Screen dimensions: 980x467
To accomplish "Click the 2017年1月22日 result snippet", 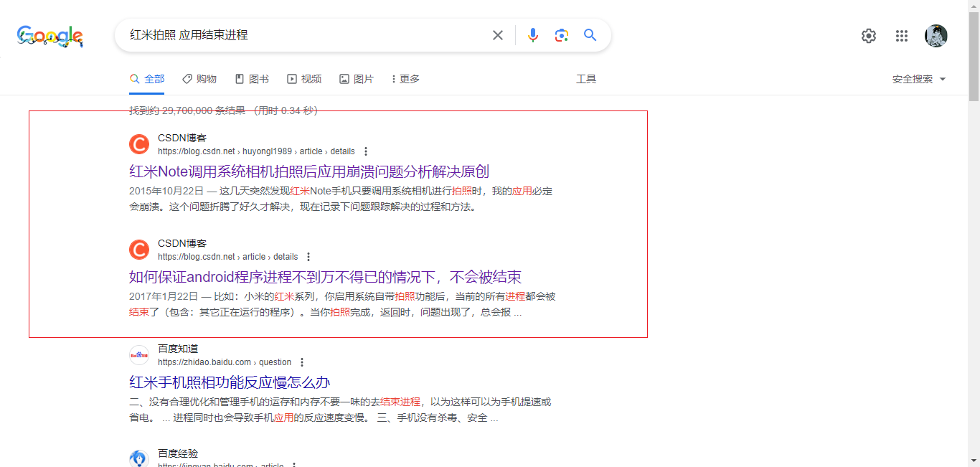I will [x=342, y=304].
